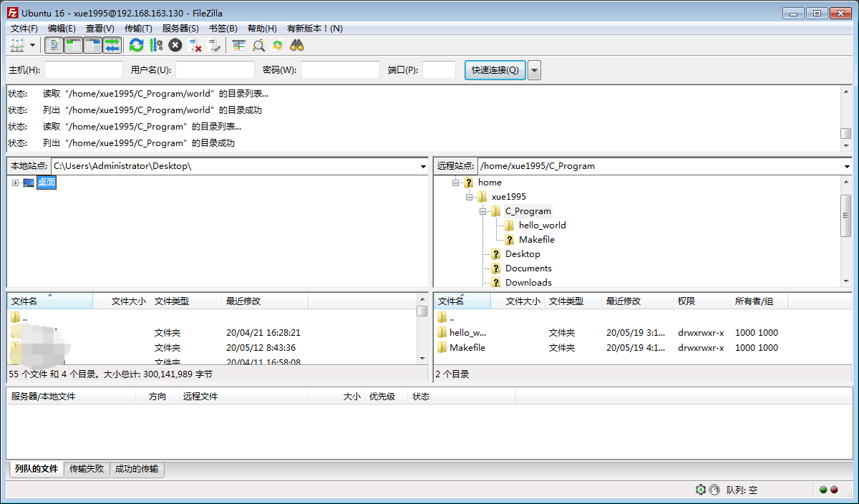Viewport: 859px width, 504px height.
Task: Select hello_world folder in remote tree
Action: [x=542, y=226]
